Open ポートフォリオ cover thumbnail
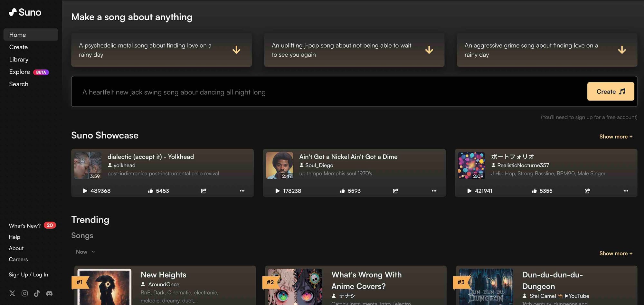 tap(471, 165)
